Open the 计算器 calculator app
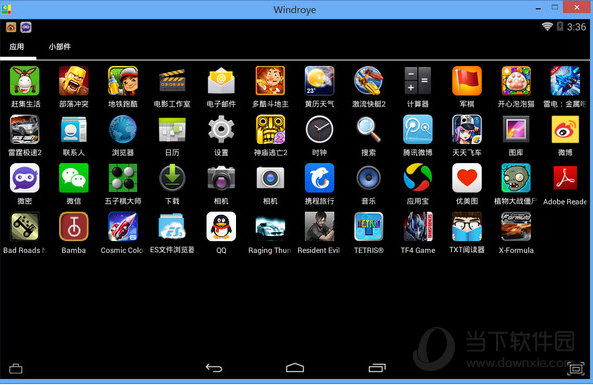 click(418, 81)
